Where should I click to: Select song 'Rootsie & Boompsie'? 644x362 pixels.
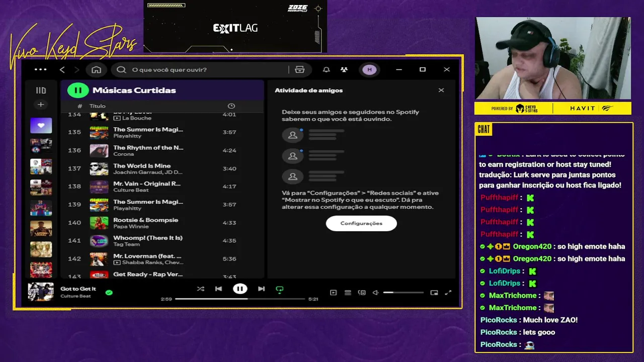(x=146, y=220)
